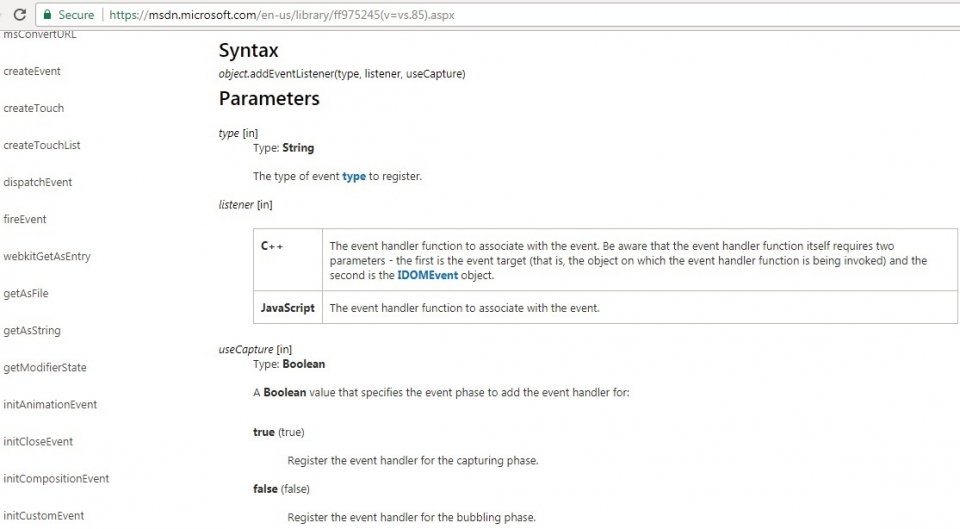
Task: Open webkitGetAsEntry from the sidebar
Action: [x=47, y=256]
